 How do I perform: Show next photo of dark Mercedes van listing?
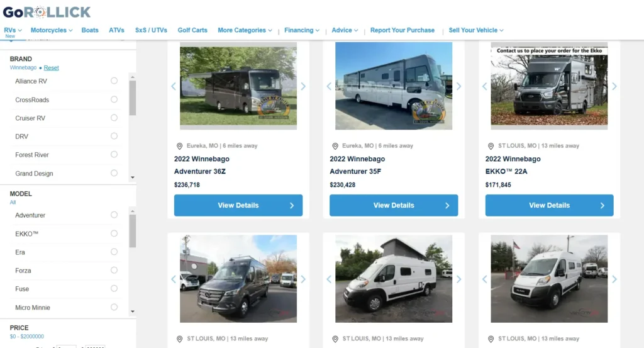tap(303, 279)
